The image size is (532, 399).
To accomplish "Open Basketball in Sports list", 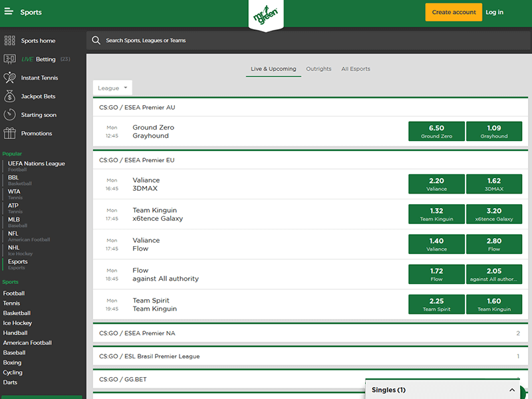I will tap(17, 313).
